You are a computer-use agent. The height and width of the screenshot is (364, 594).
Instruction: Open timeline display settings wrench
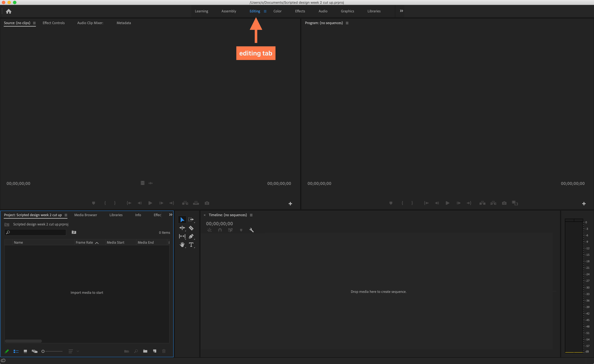click(251, 230)
